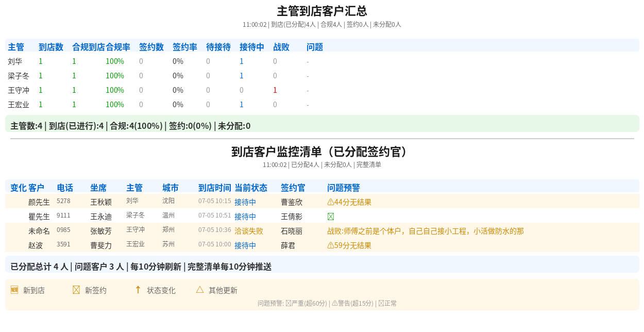
Task: Select the 到店时间 column header
Action: [x=215, y=188]
